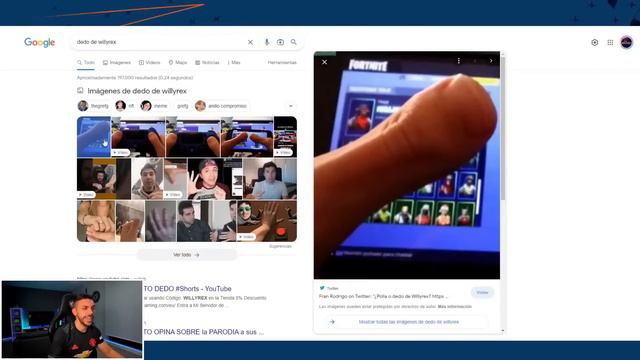The width and height of the screenshot is (640, 360).
Task: Filter images by anillo compromiso chip
Action: [x=221, y=106]
